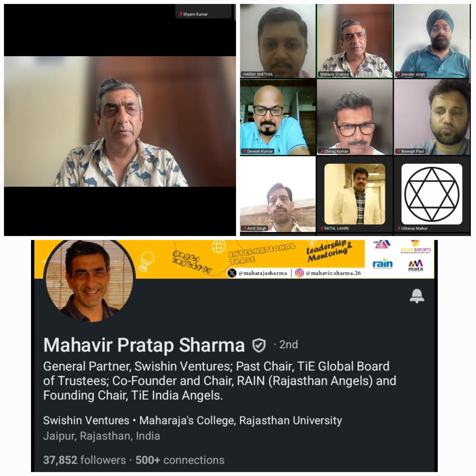Click the Jaipur Art Summit logo
The height and width of the screenshot is (476, 476).
click(x=382, y=244)
